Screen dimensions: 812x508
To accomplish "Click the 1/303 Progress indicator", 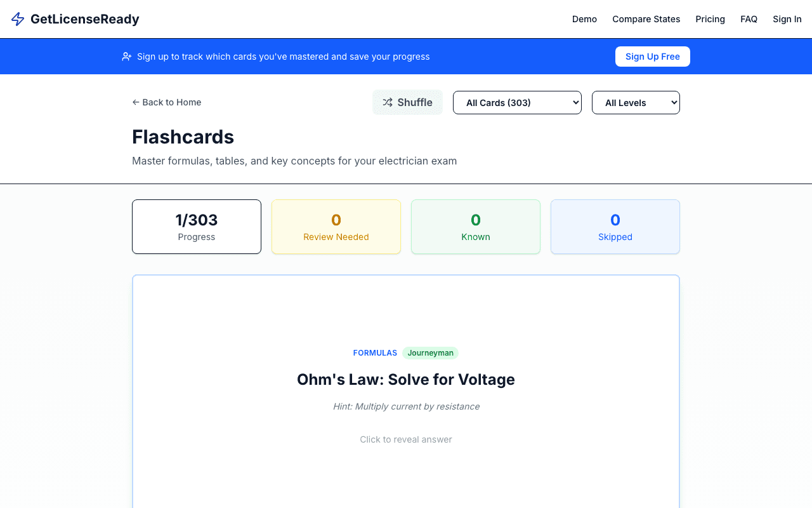I will (x=196, y=227).
